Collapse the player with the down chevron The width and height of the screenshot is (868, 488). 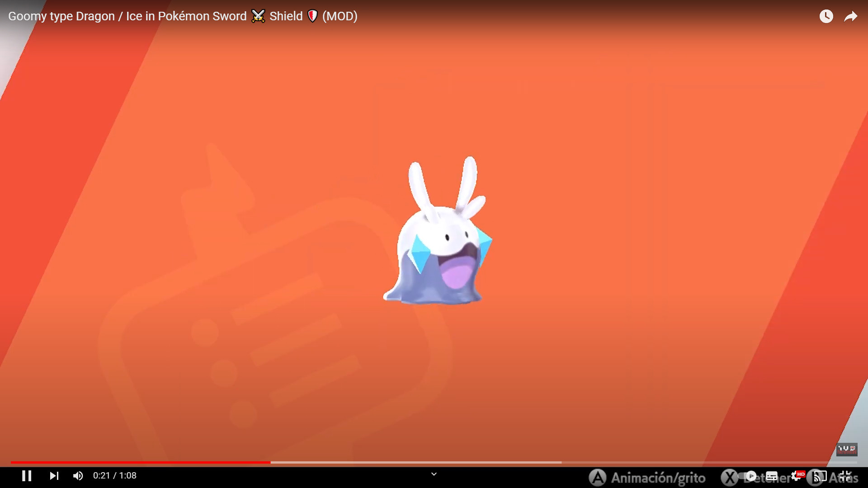point(434,474)
